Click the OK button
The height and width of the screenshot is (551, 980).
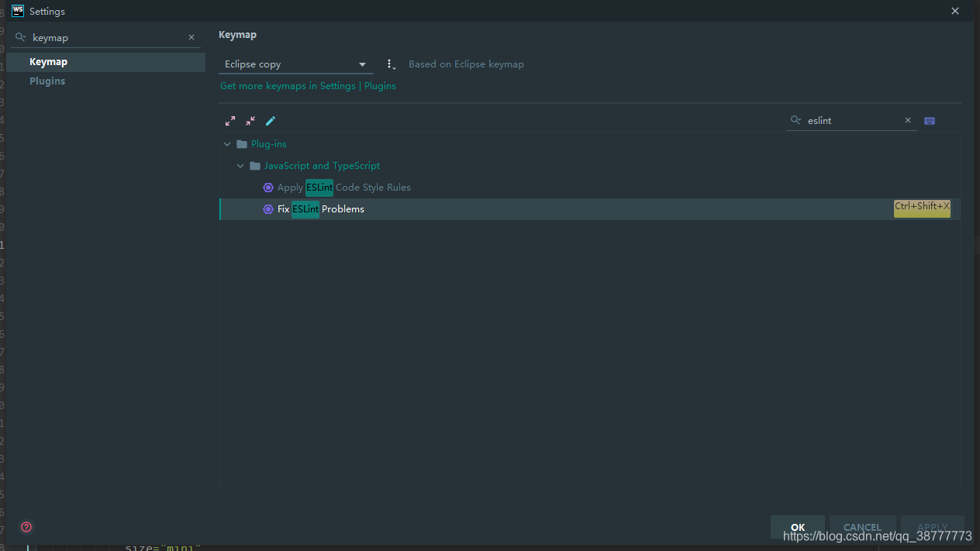click(798, 527)
